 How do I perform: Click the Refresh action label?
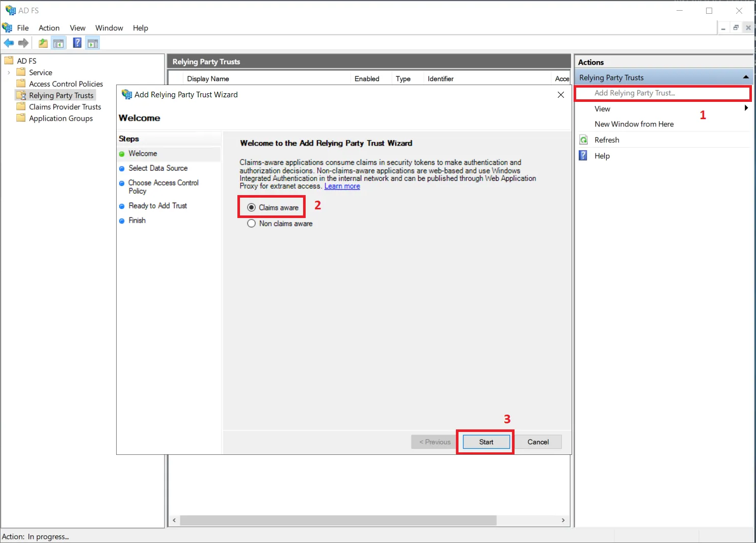[x=607, y=140]
